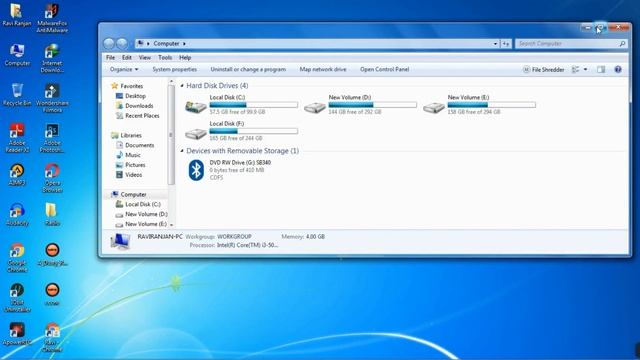Viewport: 640px width, 360px height.
Task: Open the Tools menu
Action: [165, 58]
